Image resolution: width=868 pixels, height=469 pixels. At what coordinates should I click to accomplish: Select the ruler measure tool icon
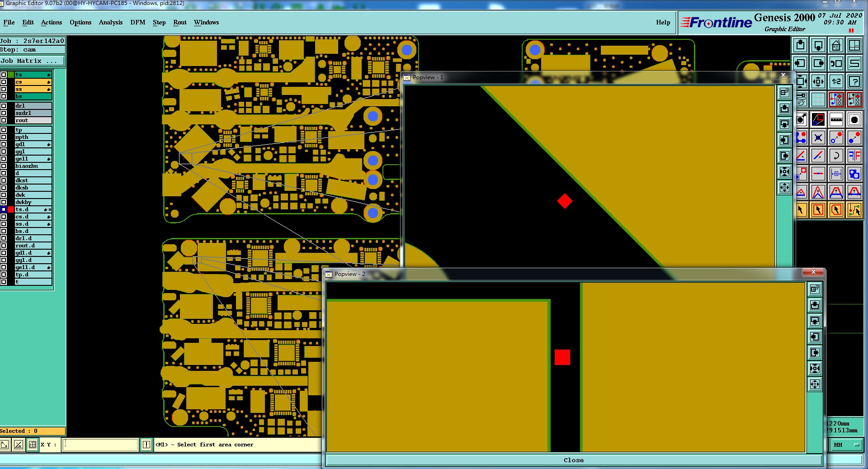click(836, 119)
